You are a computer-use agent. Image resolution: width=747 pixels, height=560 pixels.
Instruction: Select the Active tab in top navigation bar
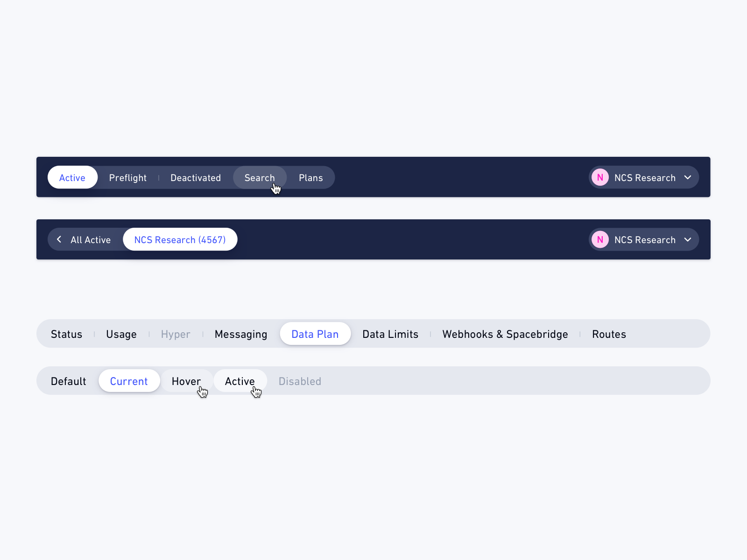[72, 177]
